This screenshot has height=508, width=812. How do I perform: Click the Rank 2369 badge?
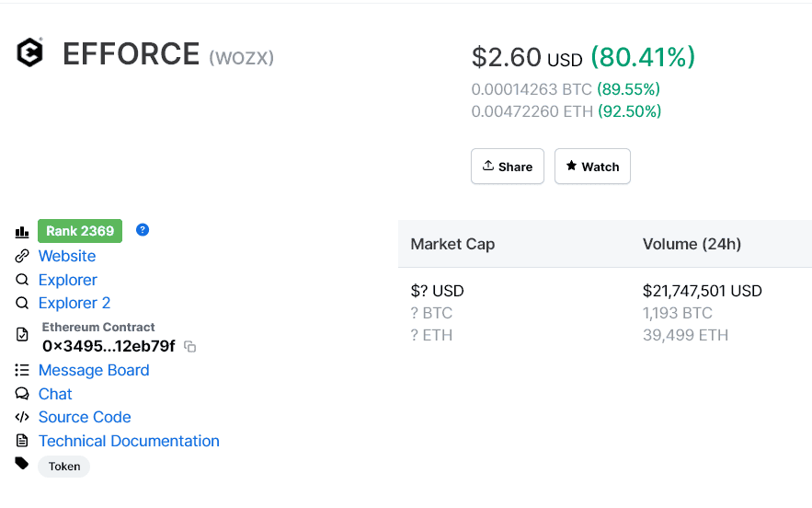80,231
